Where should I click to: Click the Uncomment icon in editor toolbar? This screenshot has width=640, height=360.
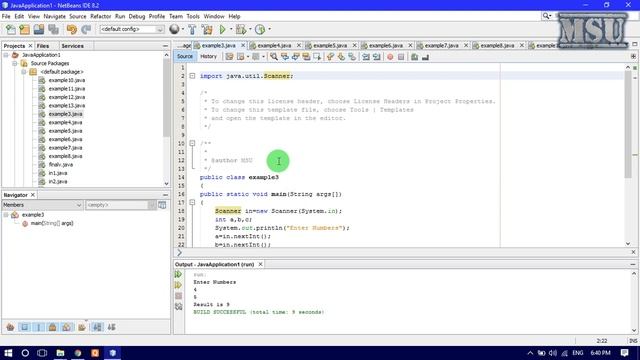[x=425, y=57]
